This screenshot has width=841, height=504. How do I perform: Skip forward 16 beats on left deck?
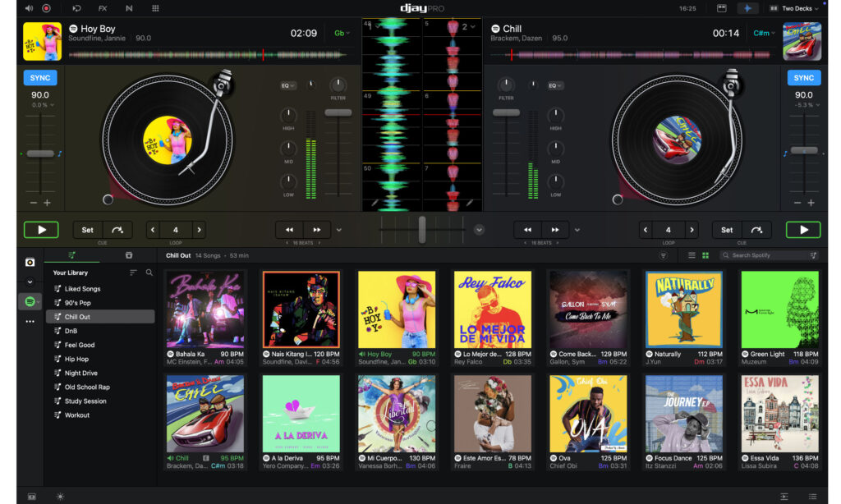pyautogui.click(x=317, y=230)
